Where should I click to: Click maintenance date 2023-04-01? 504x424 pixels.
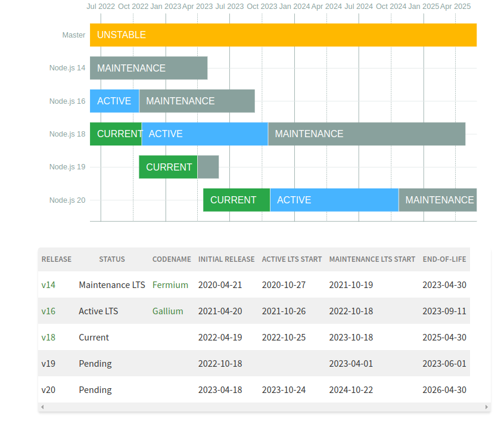pyautogui.click(x=351, y=364)
